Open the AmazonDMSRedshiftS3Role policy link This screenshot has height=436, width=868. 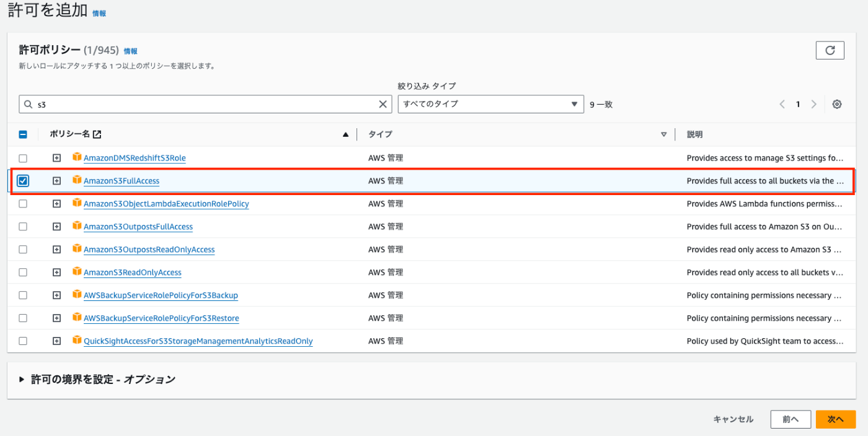[135, 158]
